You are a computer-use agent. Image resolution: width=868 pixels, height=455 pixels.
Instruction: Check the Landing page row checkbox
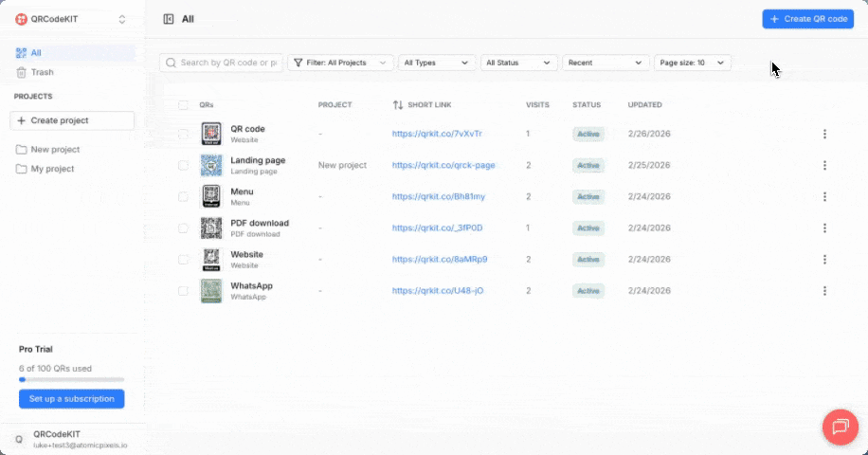tap(184, 165)
